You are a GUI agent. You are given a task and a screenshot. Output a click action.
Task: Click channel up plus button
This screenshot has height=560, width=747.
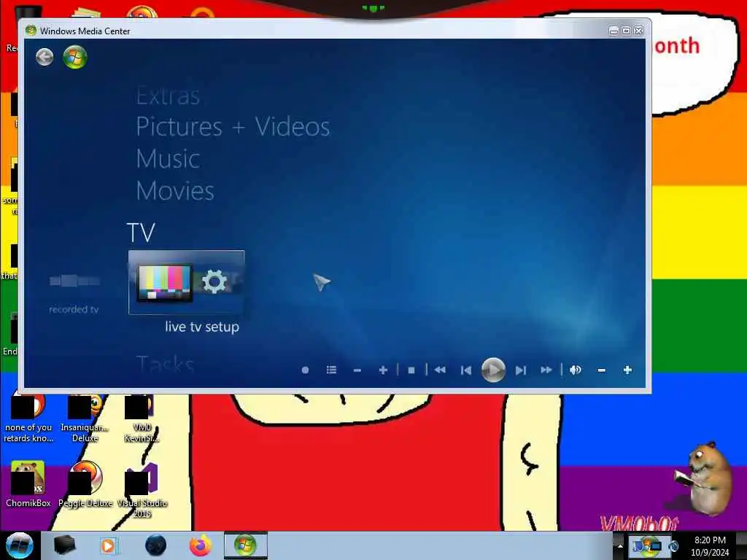(383, 370)
